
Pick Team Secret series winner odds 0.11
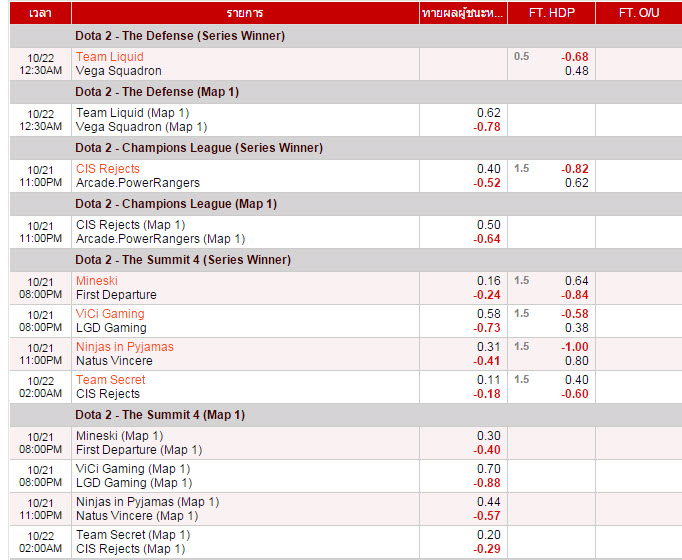tap(488, 380)
